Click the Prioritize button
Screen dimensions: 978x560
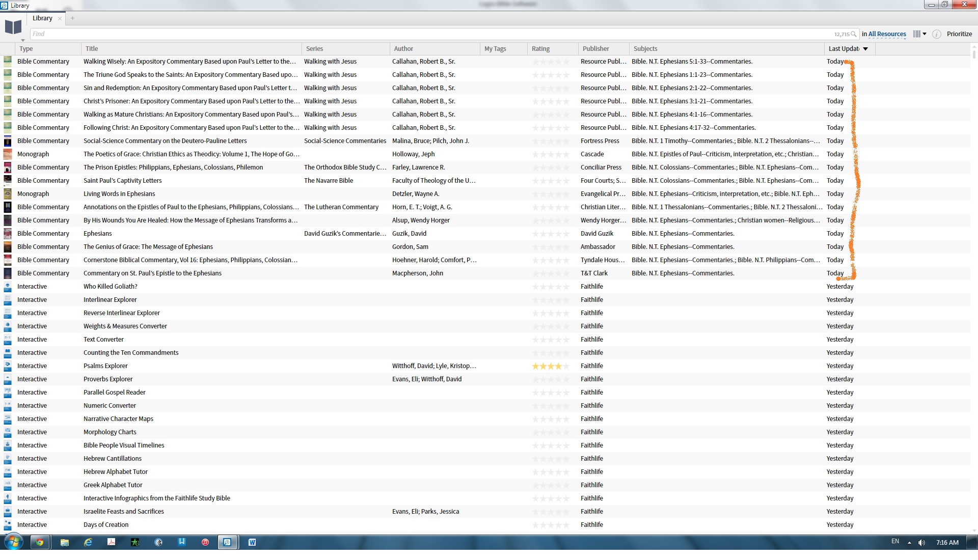point(959,34)
